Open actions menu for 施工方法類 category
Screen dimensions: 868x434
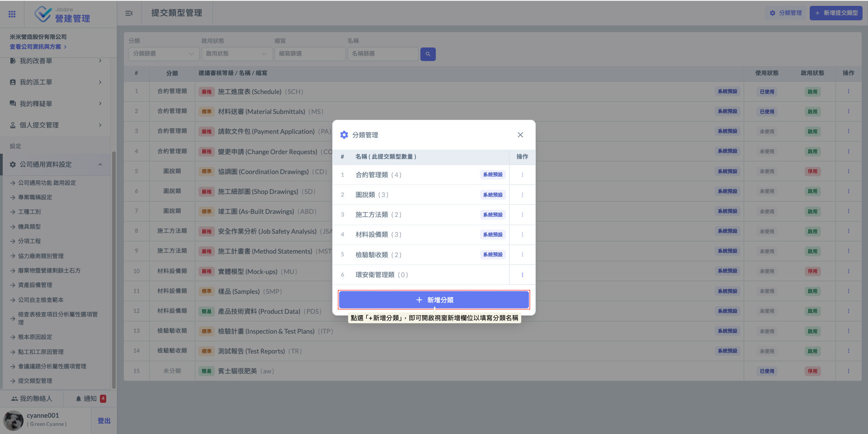[522, 215]
